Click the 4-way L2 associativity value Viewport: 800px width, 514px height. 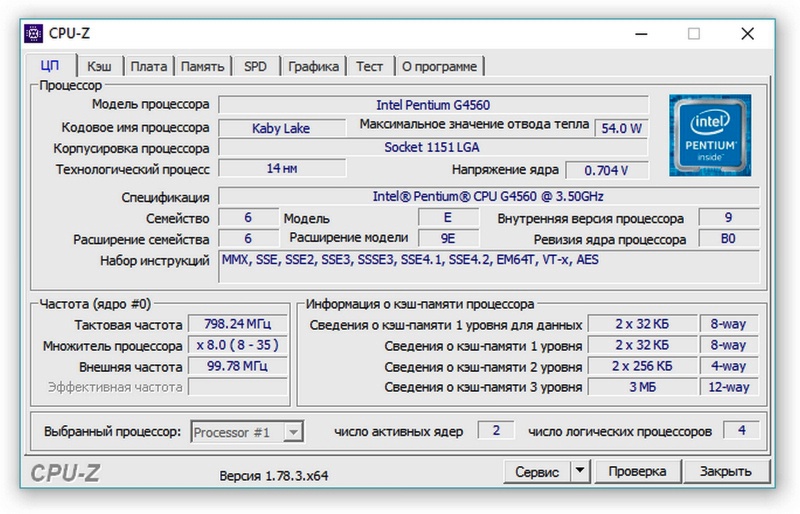click(x=729, y=366)
